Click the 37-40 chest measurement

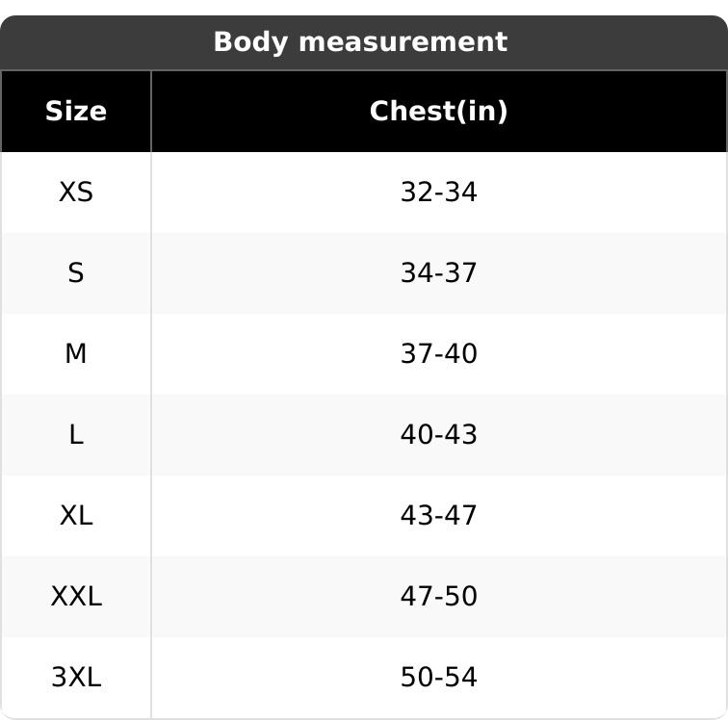pyautogui.click(x=438, y=354)
